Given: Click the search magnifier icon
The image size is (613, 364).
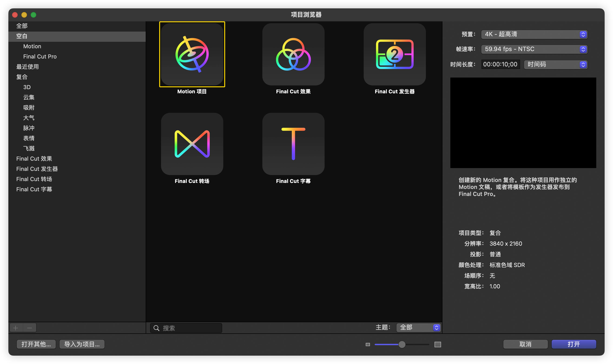Looking at the screenshot, I should point(156,328).
